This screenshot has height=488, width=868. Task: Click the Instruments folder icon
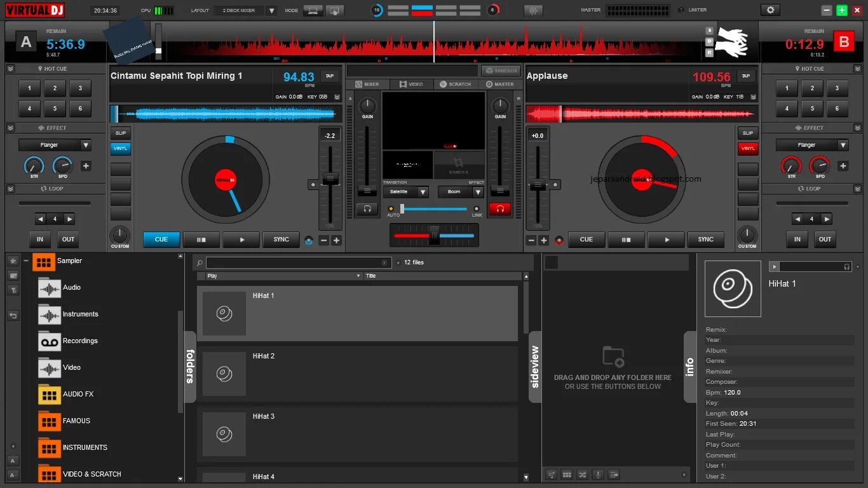(49, 315)
